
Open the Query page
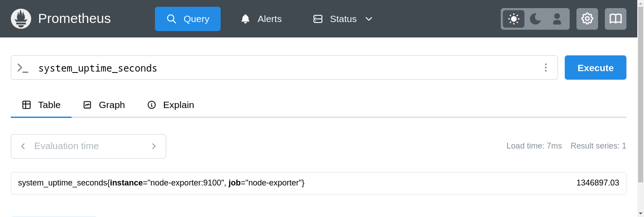pos(188,19)
